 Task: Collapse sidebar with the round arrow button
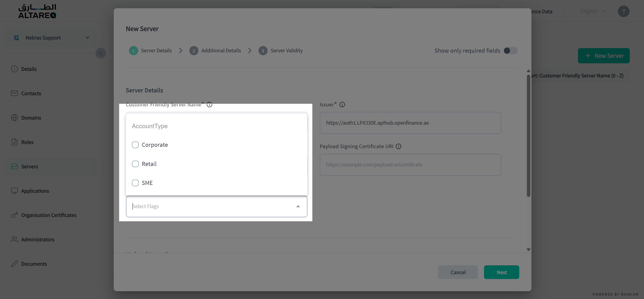[101, 53]
